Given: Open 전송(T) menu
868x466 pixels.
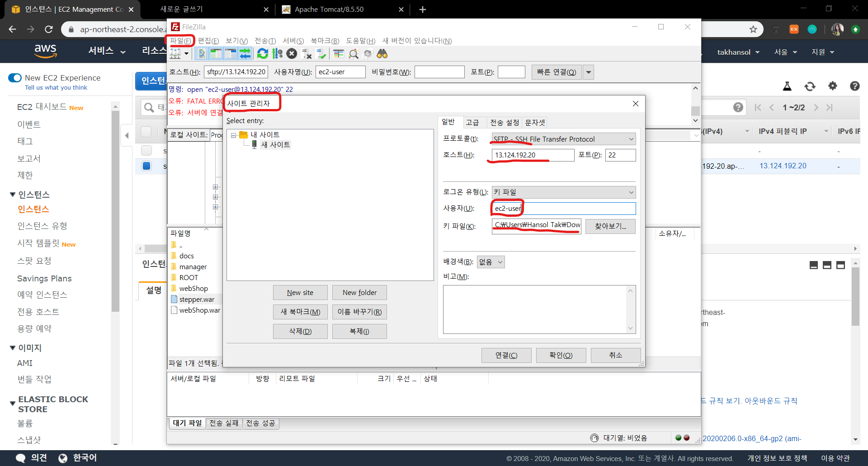Looking at the screenshot, I should pos(265,41).
